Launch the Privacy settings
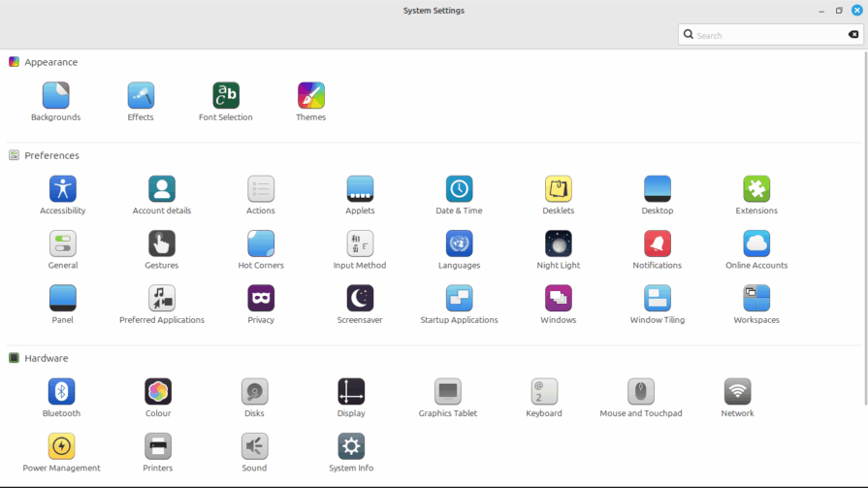The image size is (868, 488). pos(261,298)
